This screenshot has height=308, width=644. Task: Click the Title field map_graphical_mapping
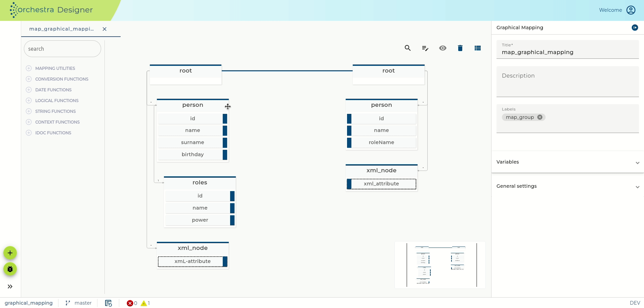click(x=567, y=49)
